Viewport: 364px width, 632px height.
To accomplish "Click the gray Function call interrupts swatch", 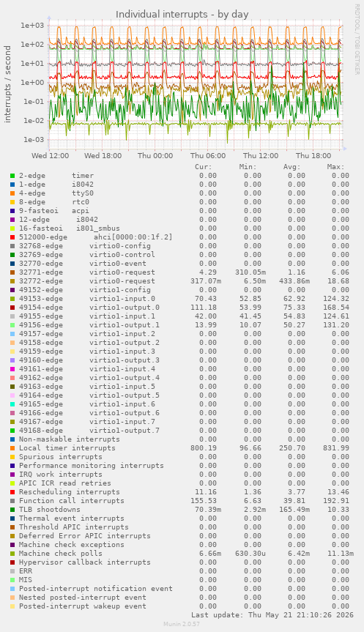I will (x=12, y=501).
